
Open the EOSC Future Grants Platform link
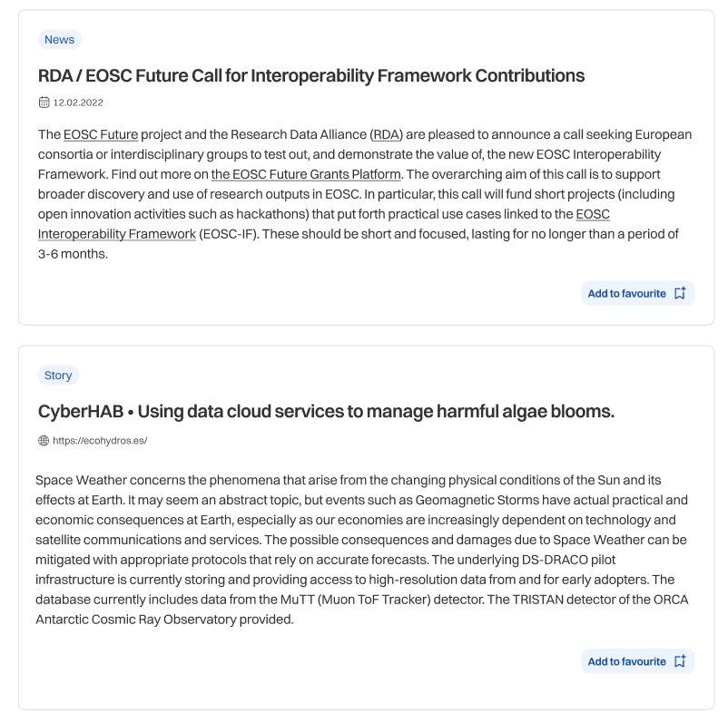point(306,173)
